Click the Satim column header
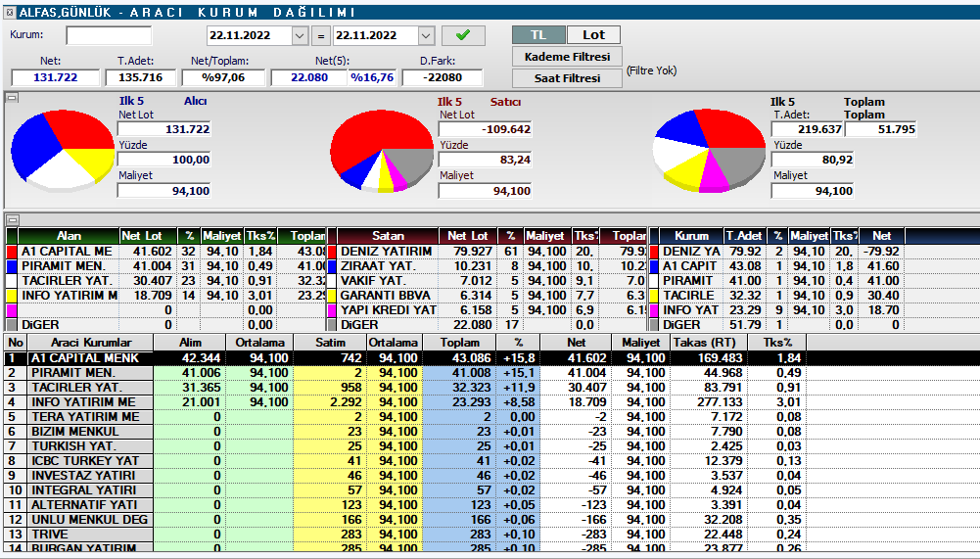The height and width of the screenshot is (559, 980). point(329,343)
